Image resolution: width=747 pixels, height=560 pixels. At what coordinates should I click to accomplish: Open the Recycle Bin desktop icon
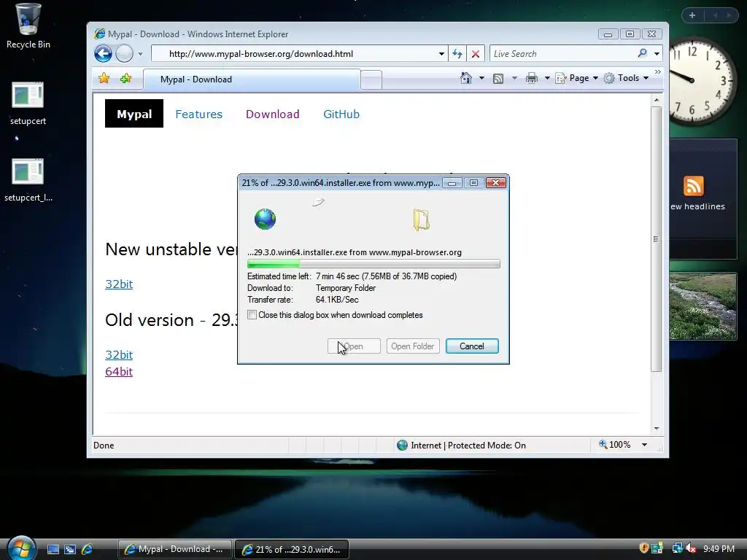(x=28, y=26)
